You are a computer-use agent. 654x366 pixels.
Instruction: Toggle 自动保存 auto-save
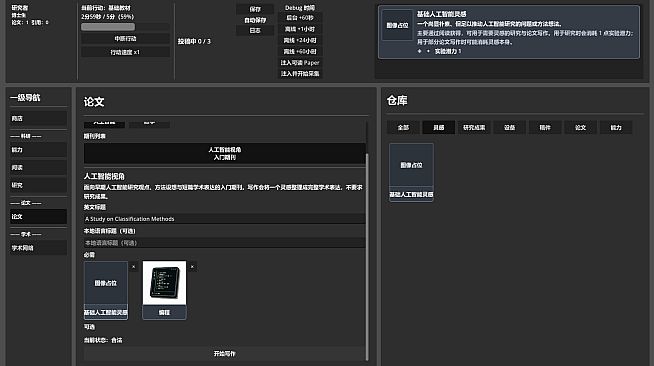coord(255,20)
